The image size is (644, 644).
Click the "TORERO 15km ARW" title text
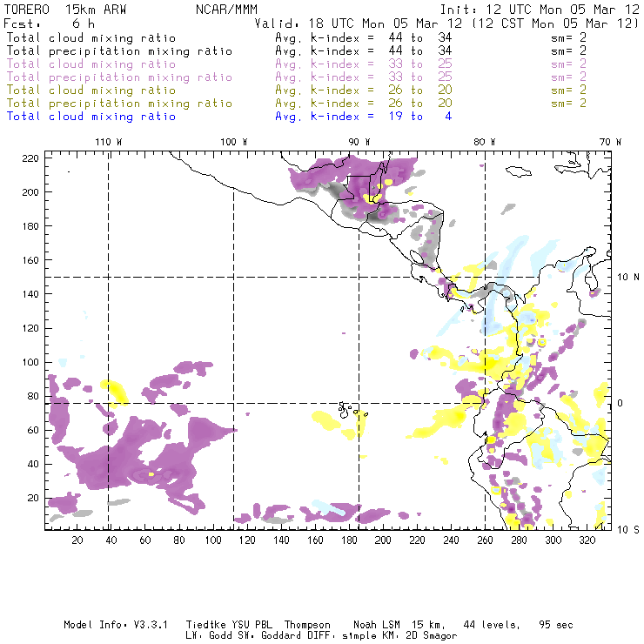click(x=65, y=10)
